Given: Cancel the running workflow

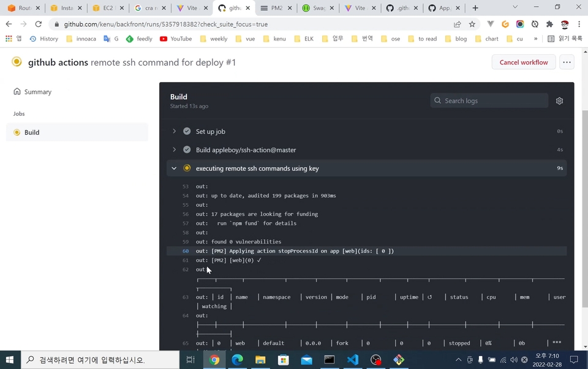Looking at the screenshot, I should 524,62.
